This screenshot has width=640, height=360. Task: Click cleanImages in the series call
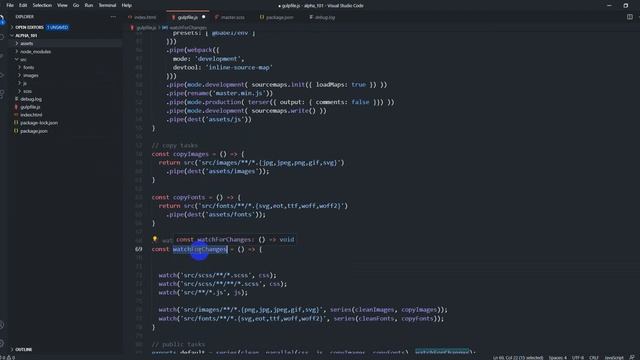[x=374, y=310]
